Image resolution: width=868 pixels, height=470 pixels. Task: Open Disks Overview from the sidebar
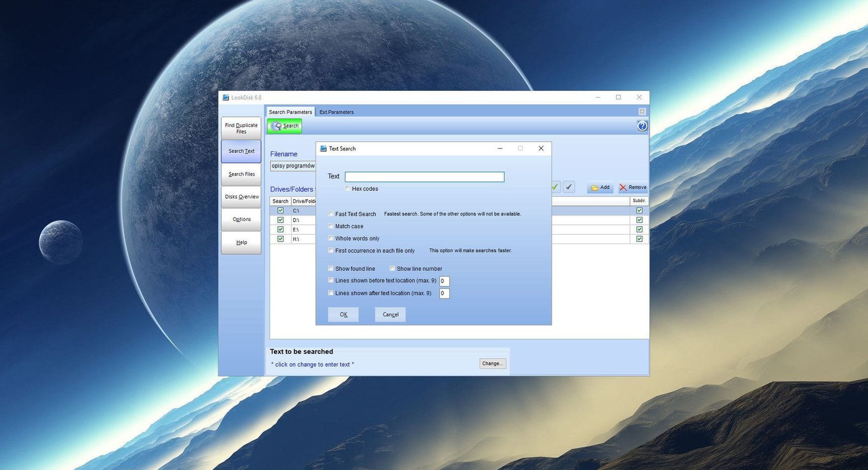coord(241,197)
